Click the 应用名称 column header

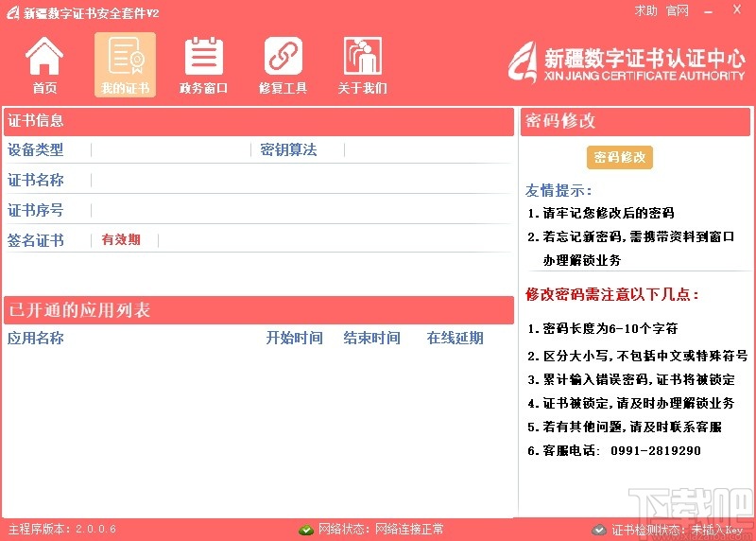click(x=36, y=338)
